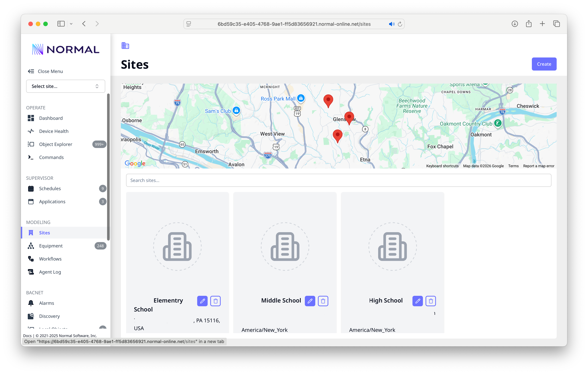Click the reload page icon in address bar
Image resolution: width=588 pixels, height=374 pixels.
(400, 24)
